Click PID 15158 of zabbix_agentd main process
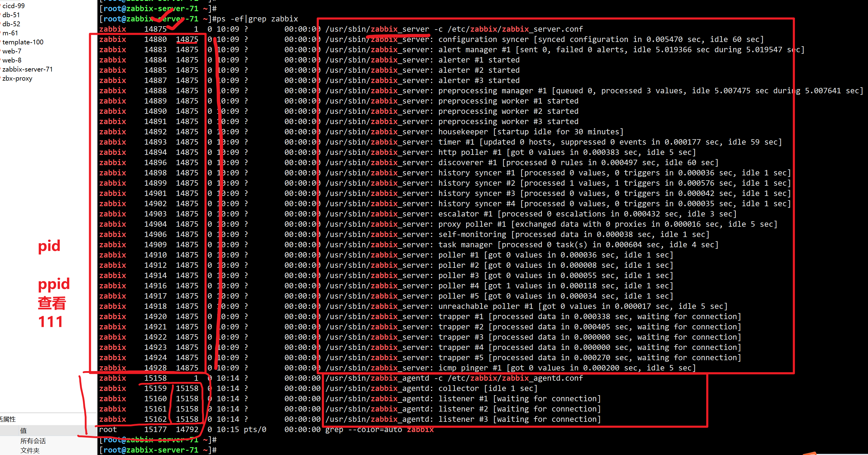Image resolution: width=868 pixels, height=455 pixels. pyautogui.click(x=155, y=378)
